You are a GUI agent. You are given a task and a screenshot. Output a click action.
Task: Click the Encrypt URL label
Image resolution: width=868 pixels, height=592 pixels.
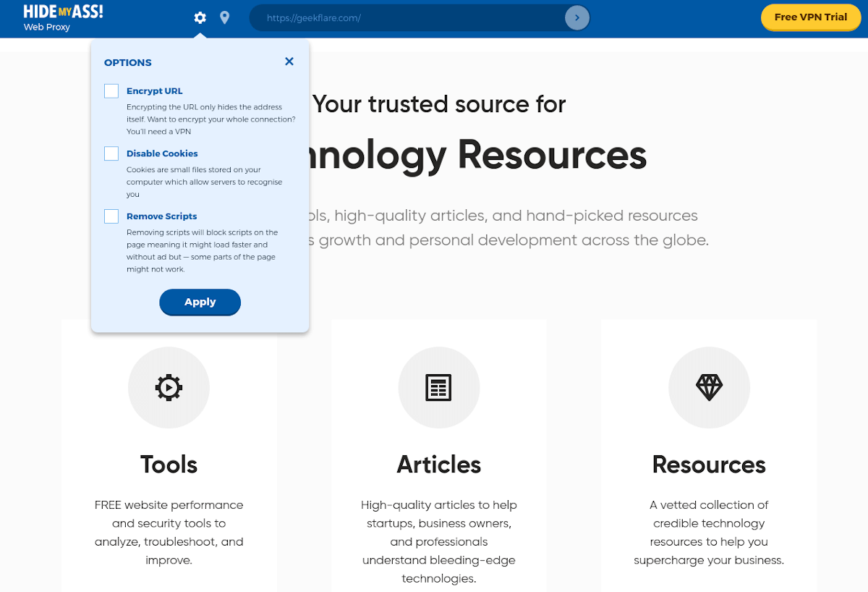[155, 91]
